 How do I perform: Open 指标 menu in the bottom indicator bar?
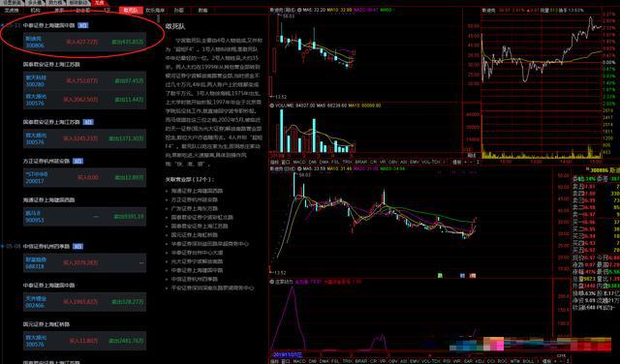coord(273,361)
